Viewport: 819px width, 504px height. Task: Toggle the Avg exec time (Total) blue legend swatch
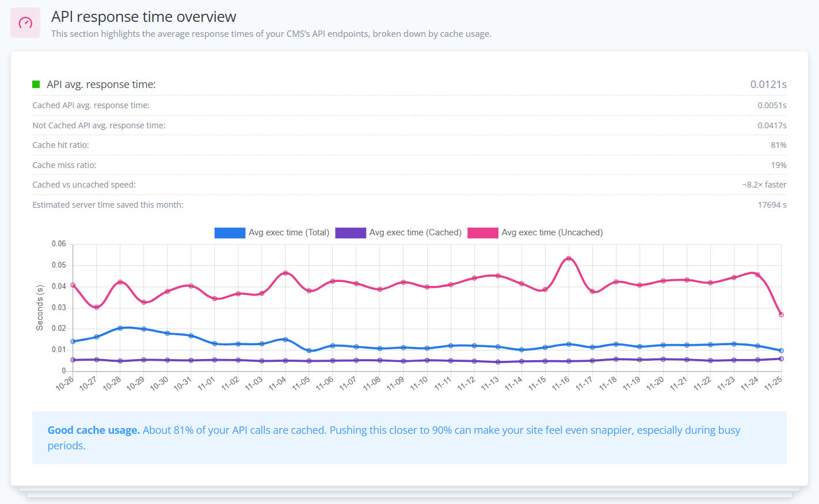click(x=230, y=233)
